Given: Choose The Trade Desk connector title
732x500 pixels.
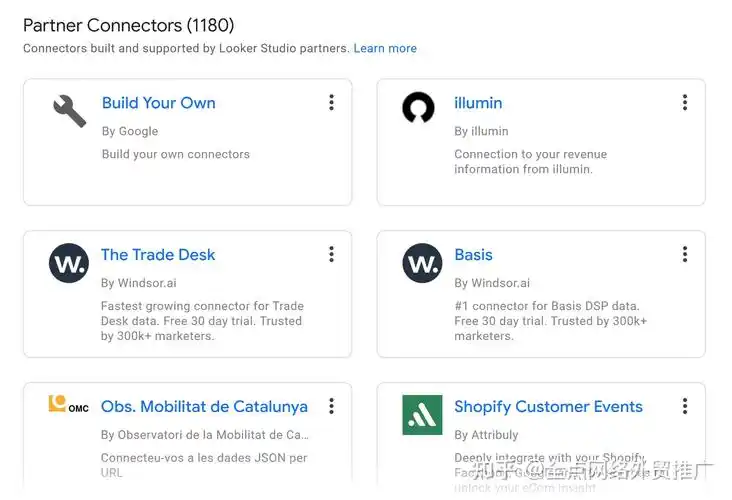Looking at the screenshot, I should [x=158, y=255].
